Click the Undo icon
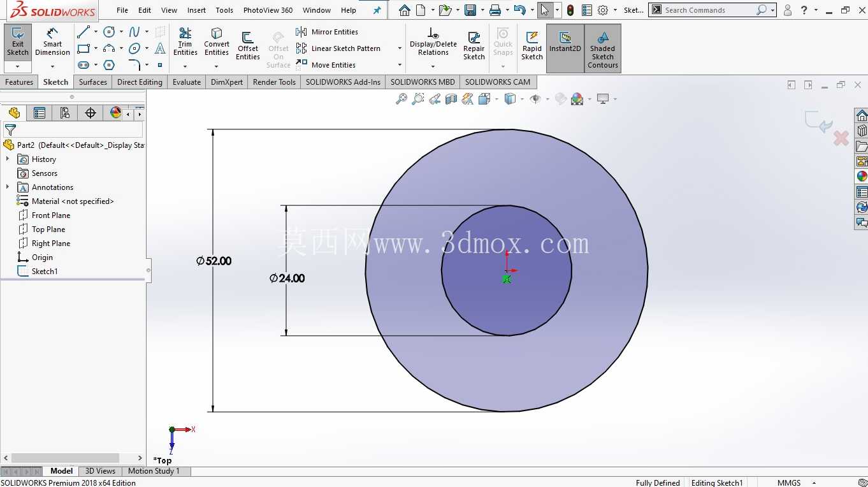This screenshot has width=868, height=487. [x=520, y=10]
